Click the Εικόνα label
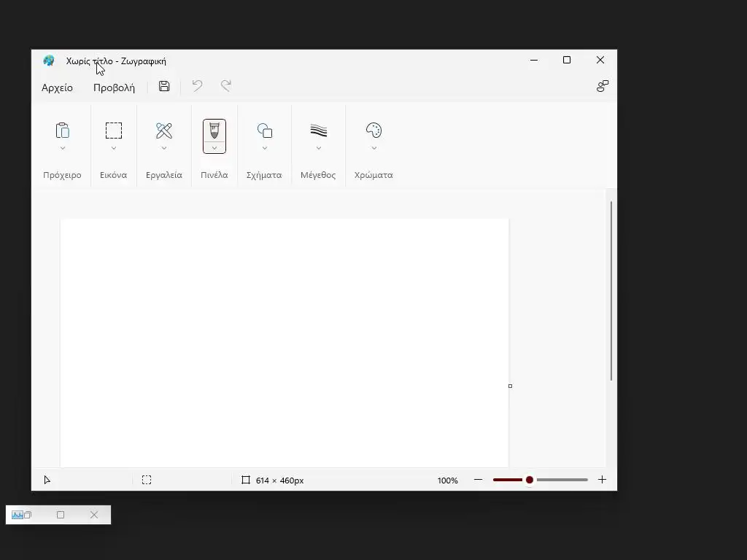This screenshot has height=560, width=747. tap(113, 175)
